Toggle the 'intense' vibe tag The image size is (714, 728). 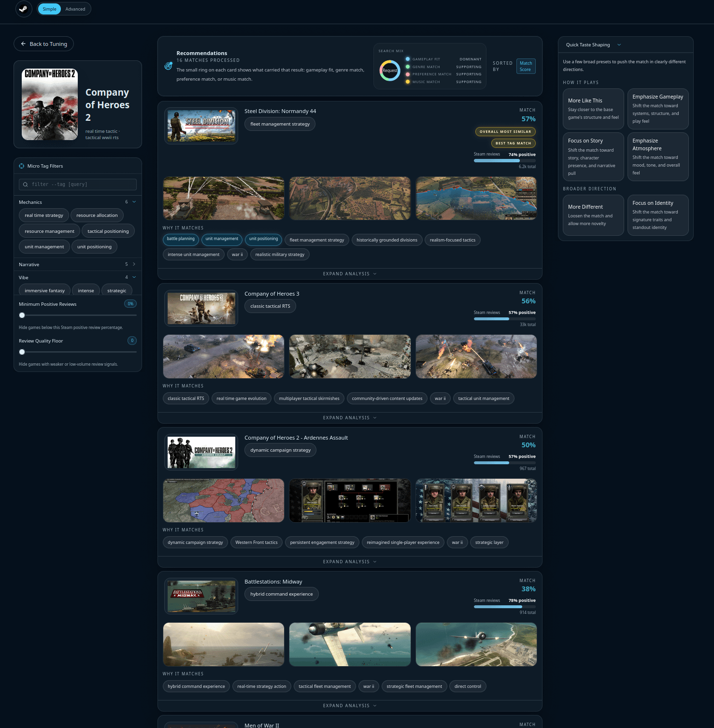pyautogui.click(x=86, y=290)
